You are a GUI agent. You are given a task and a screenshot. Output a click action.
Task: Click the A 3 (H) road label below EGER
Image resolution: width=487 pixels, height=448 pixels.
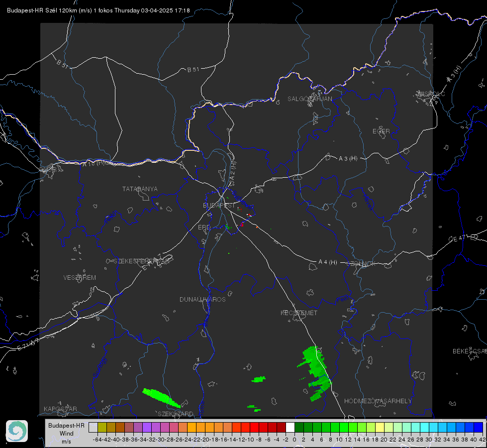click(348, 159)
